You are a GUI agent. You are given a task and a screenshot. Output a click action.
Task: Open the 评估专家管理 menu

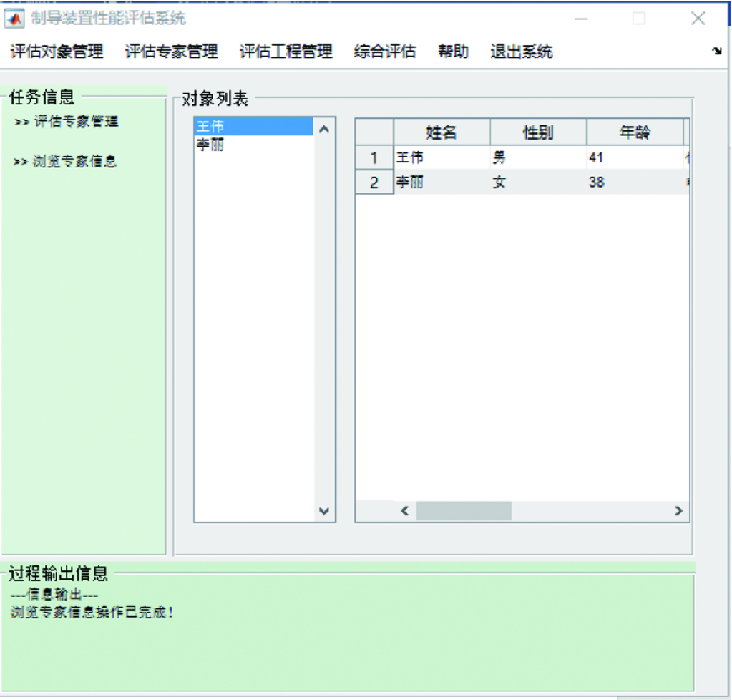point(172,52)
